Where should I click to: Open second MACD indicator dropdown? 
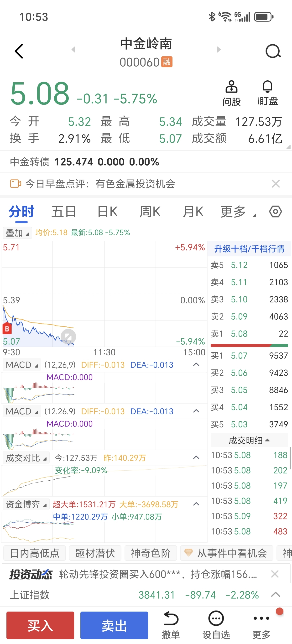[x=22, y=411]
